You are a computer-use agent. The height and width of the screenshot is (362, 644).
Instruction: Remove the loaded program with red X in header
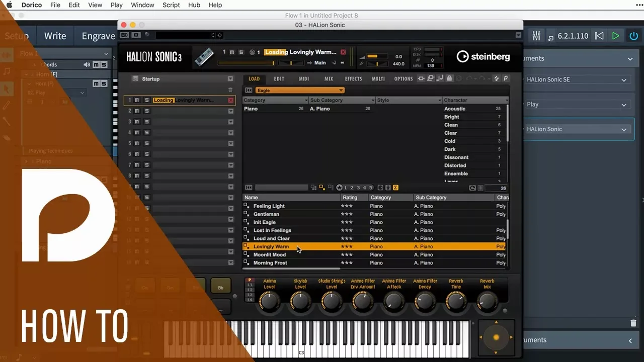tap(343, 52)
